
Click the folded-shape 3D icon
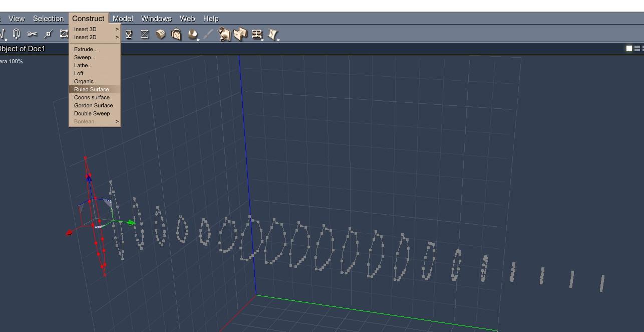[x=241, y=34]
